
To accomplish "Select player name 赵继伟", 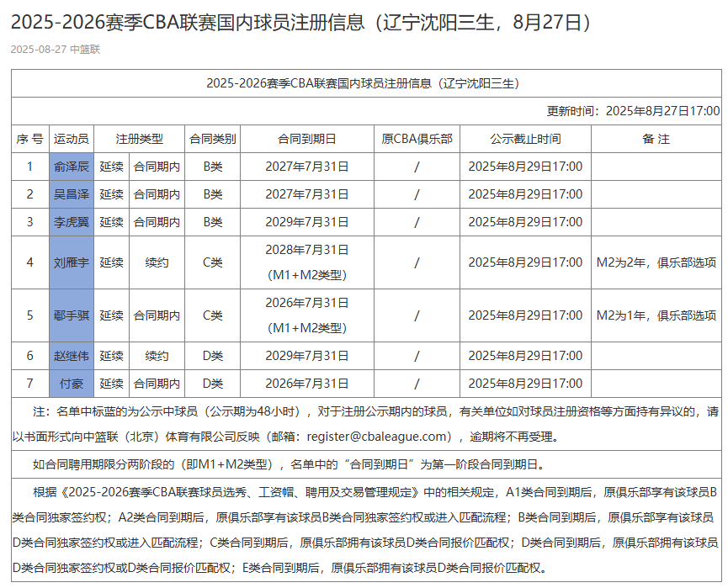I will [x=71, y=356].
